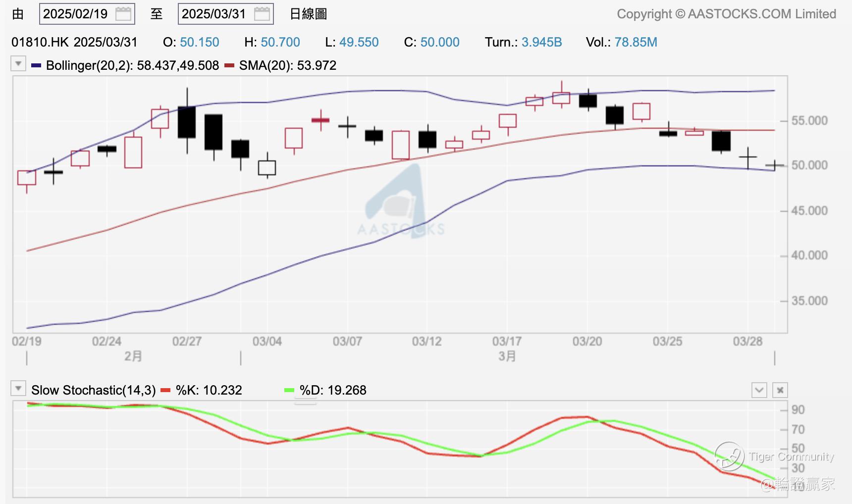Click the %K red legend swatch

[166, 391]
